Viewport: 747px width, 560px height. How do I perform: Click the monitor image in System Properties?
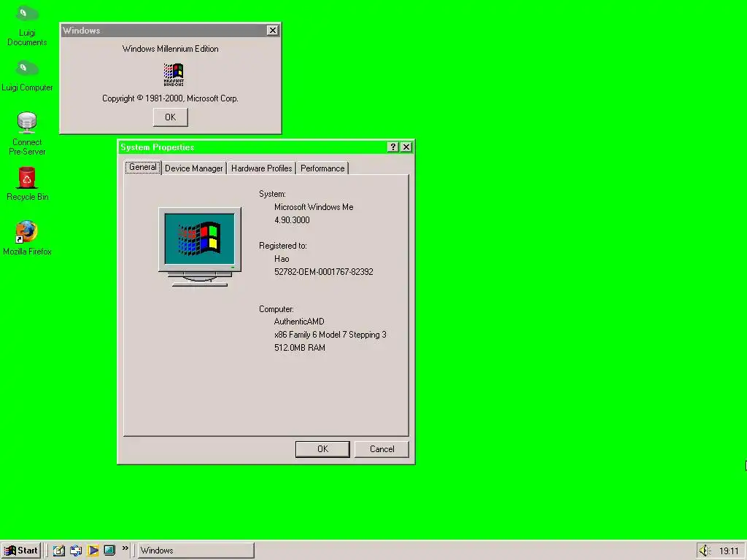(x=200, y=246)
